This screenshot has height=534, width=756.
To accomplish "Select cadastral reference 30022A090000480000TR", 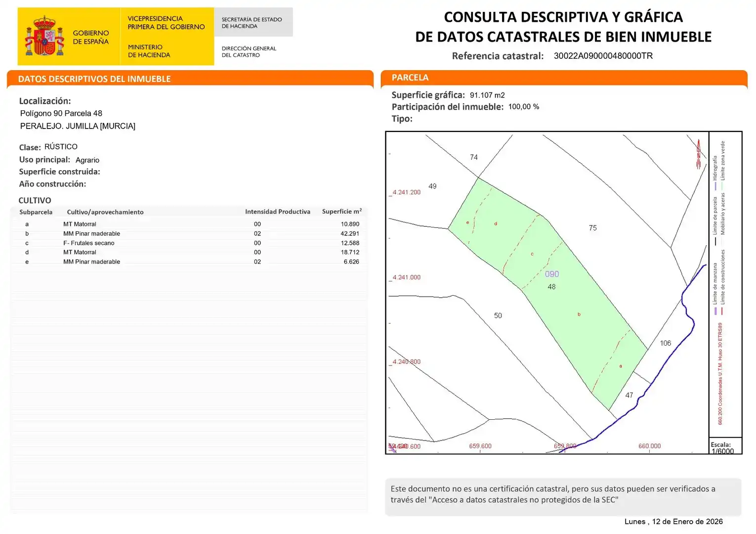I will 603,56.
